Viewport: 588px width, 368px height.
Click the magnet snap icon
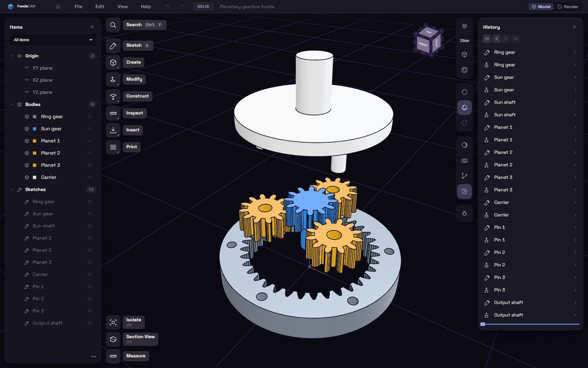point(465,26)
